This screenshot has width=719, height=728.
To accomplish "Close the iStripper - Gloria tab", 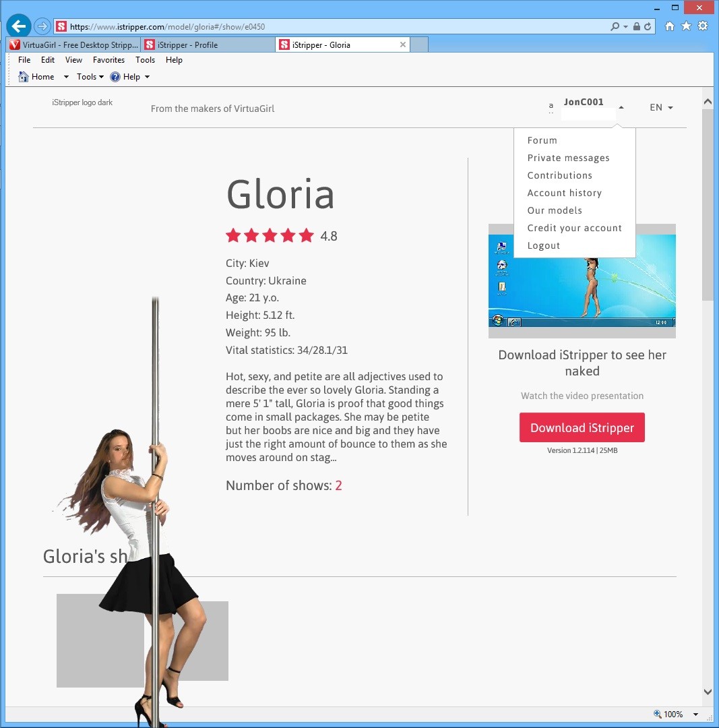I will (x=403, y=45).
